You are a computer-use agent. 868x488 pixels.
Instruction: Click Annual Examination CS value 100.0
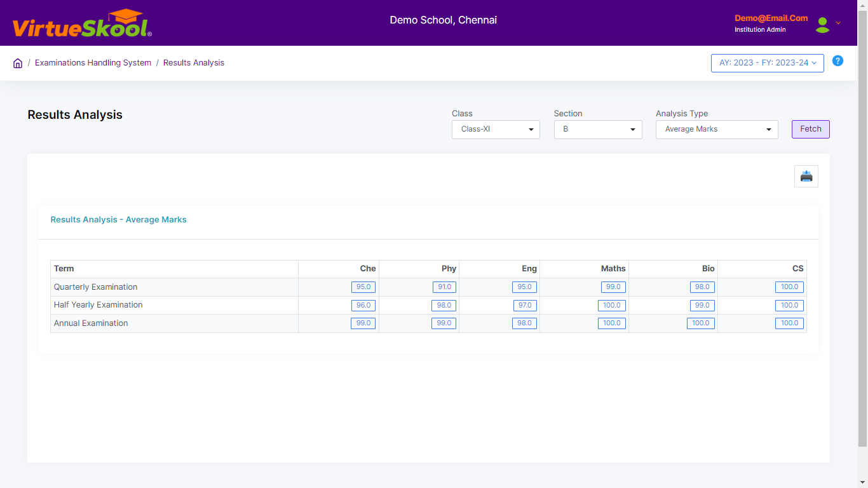[x=790, y=323]
